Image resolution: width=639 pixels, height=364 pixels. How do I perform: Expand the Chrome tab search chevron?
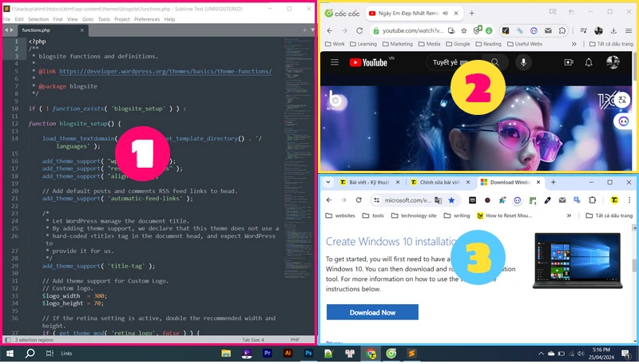click(x=327, y=182)
